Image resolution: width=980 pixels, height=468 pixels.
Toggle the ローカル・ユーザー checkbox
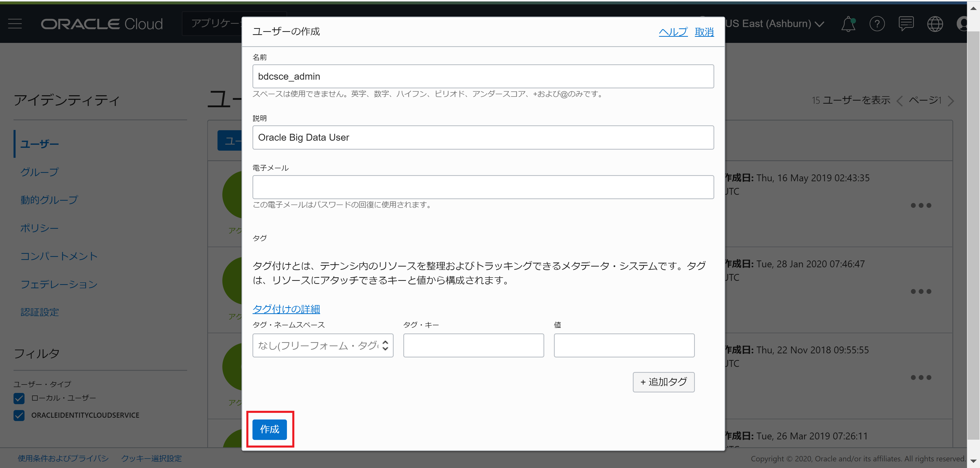pos(19,398)
